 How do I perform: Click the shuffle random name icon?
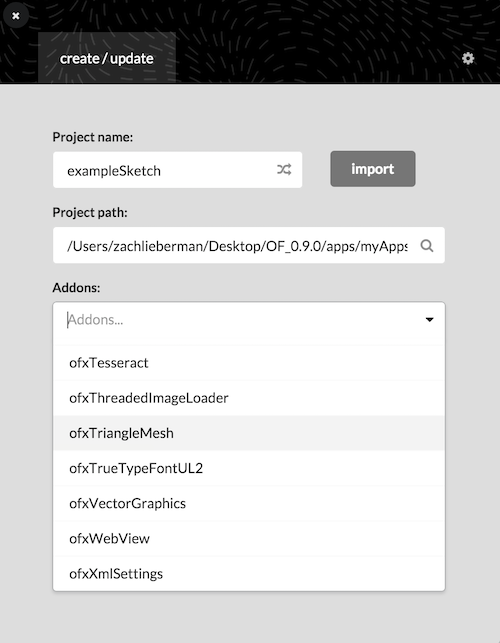click(284, 169)
